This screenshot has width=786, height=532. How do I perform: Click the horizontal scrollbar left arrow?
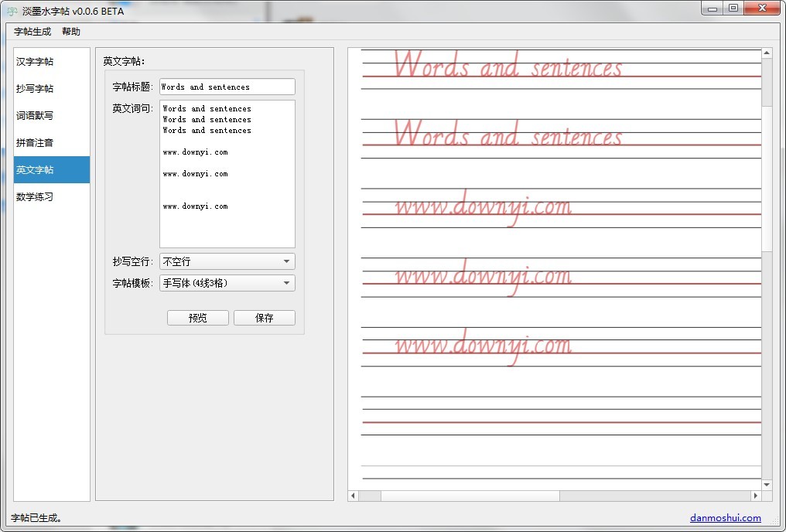[354, 496]
